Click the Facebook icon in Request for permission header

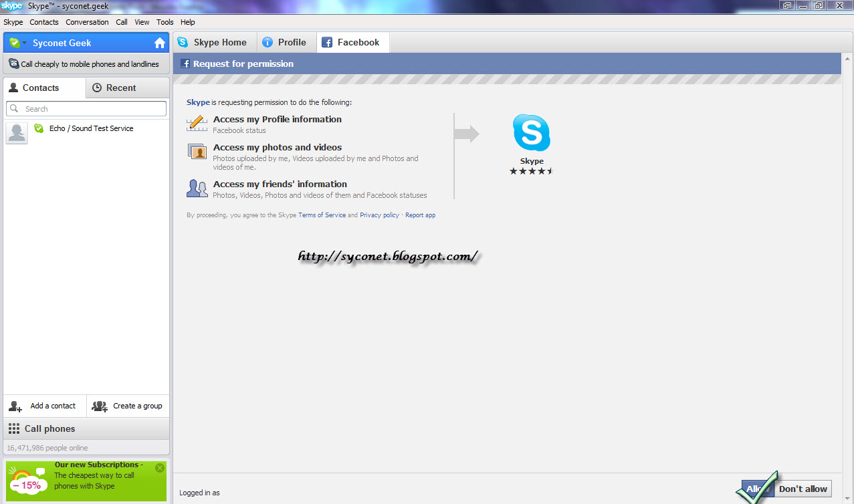[x=185, y=64]
